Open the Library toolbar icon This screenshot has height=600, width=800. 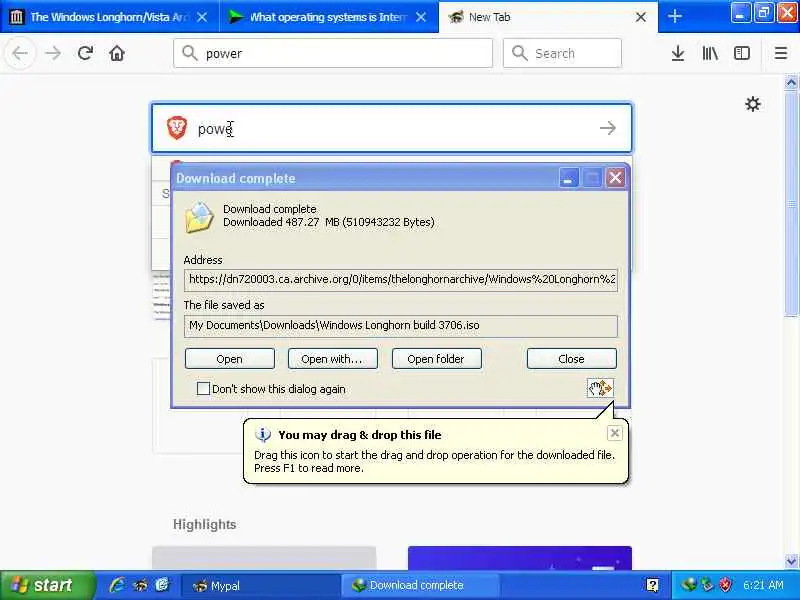click(710, 53)
